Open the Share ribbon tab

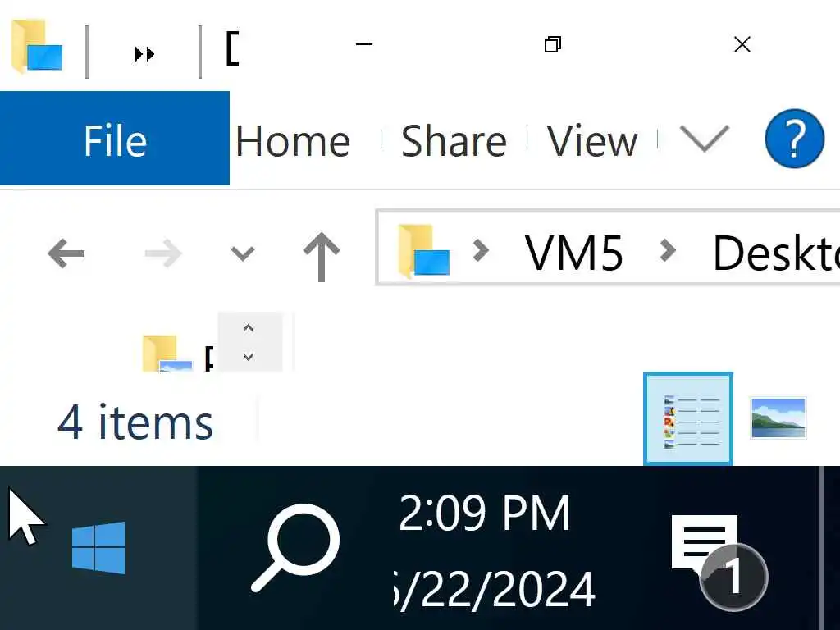453,141
